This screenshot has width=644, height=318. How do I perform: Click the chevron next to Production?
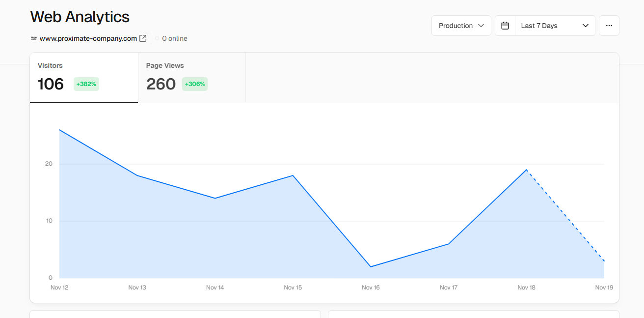481,26
